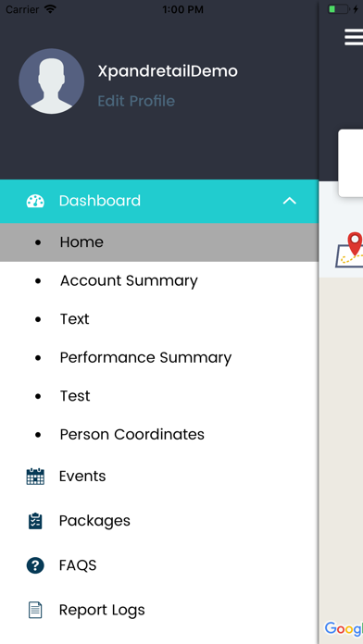363x644 pixels.
Task: Select the Text submenu item
Action: pyautogui.click(x=159, y=319)
